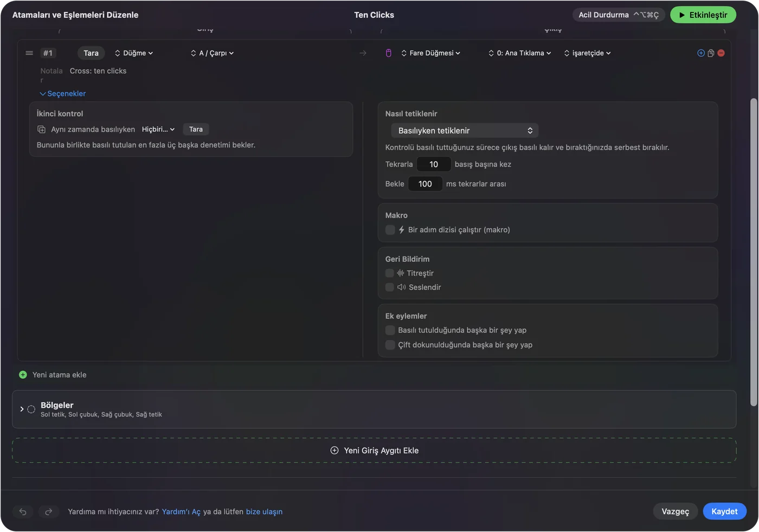Viewport: 759px width, 532px height.
Task: Open the Yardım'ı Aç link
Action: point(181,512)
